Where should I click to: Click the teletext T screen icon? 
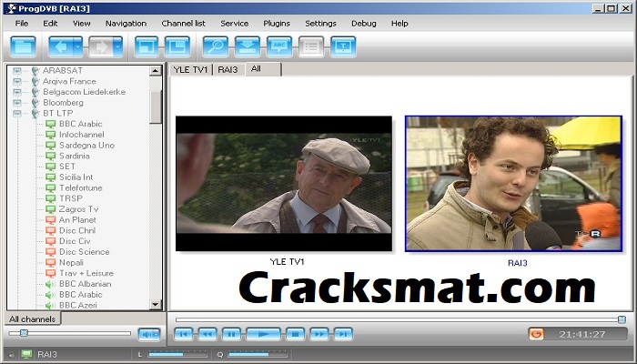click(x=343, y=46)
